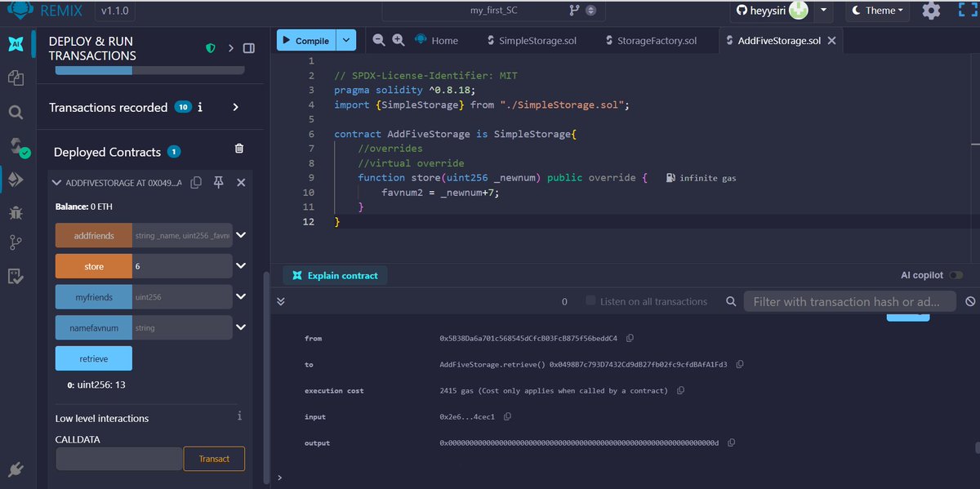
Task: Clear the terminal with the ban icon
Action: tap(969, 301)
